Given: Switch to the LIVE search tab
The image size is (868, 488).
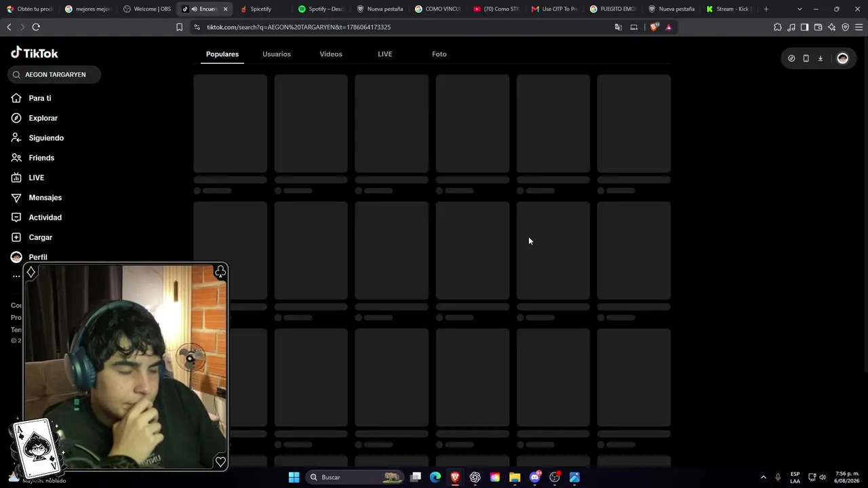Looking at the screenshot, I should [385, 54].
